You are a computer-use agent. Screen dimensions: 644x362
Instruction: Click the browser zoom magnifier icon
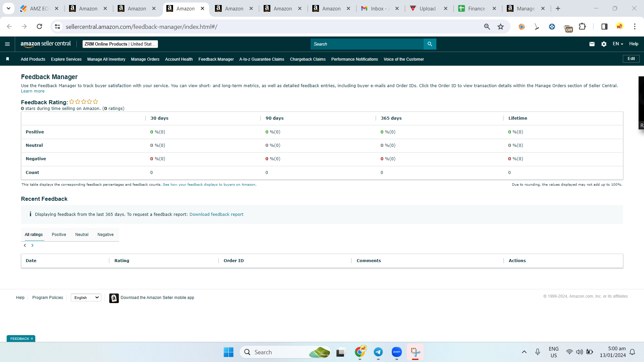487,26
